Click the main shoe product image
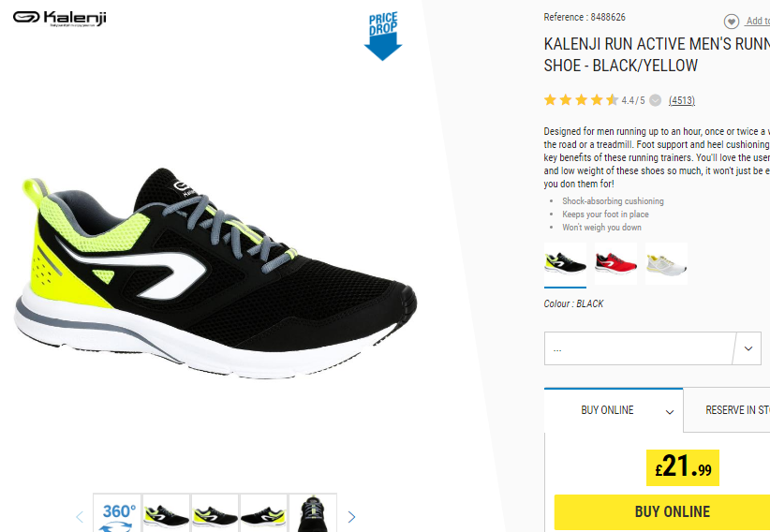This screenshot has width=770, height=532. click(x=215, y=273)
